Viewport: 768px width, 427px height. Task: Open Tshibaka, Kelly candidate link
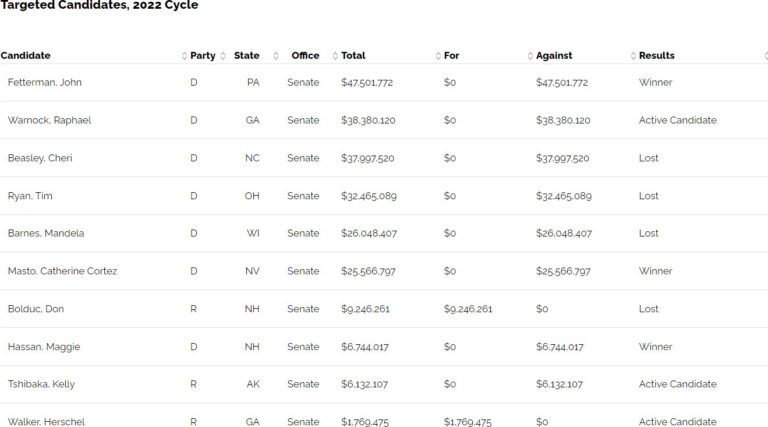tap(41, 384)
